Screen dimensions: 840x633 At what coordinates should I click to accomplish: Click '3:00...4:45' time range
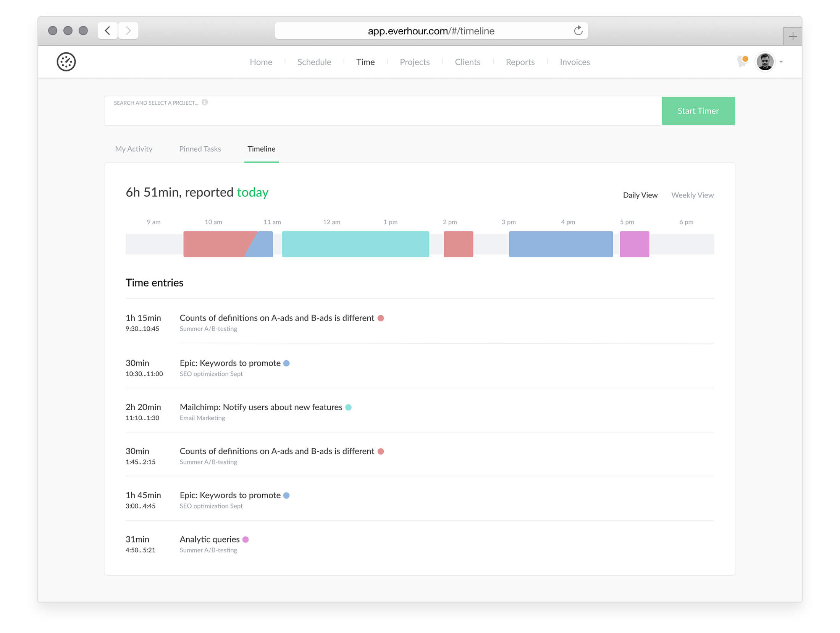click(x=141, y=506)
